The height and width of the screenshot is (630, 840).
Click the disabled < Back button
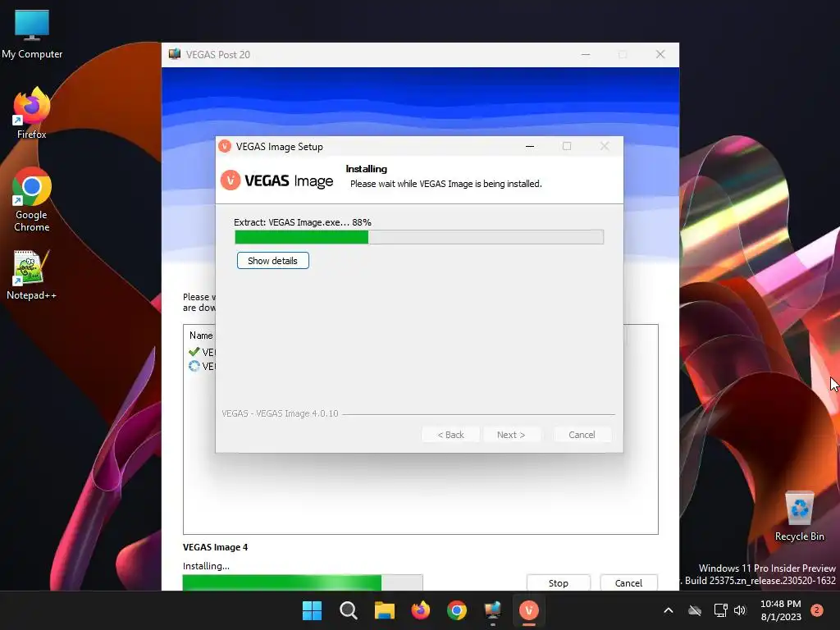(450, 435)
